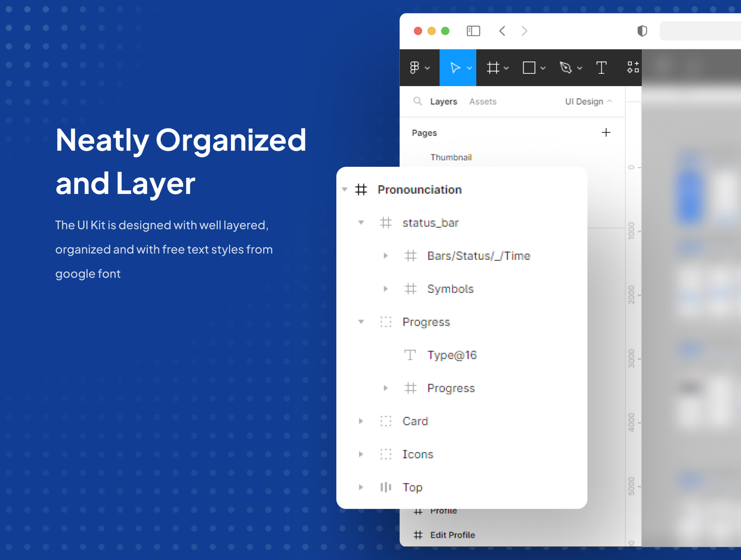Select the Move tool

click(455, 68)
